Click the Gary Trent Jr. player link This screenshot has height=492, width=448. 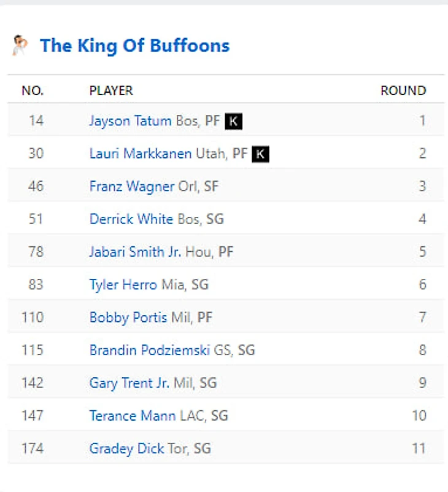(x=129, y=383)
